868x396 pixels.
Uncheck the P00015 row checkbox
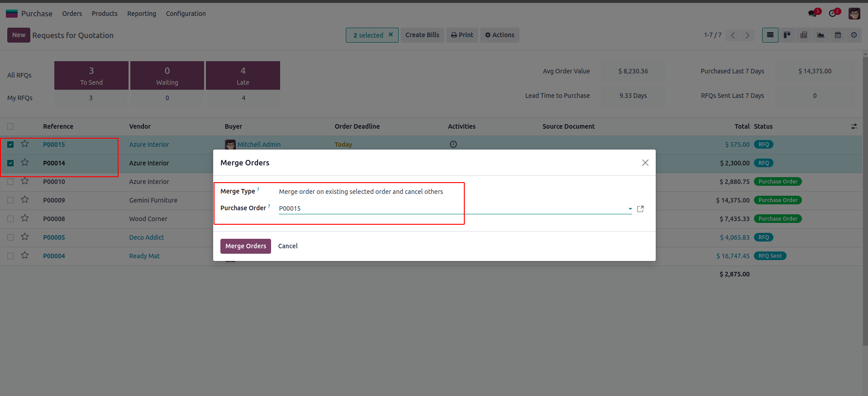[10, 145]
